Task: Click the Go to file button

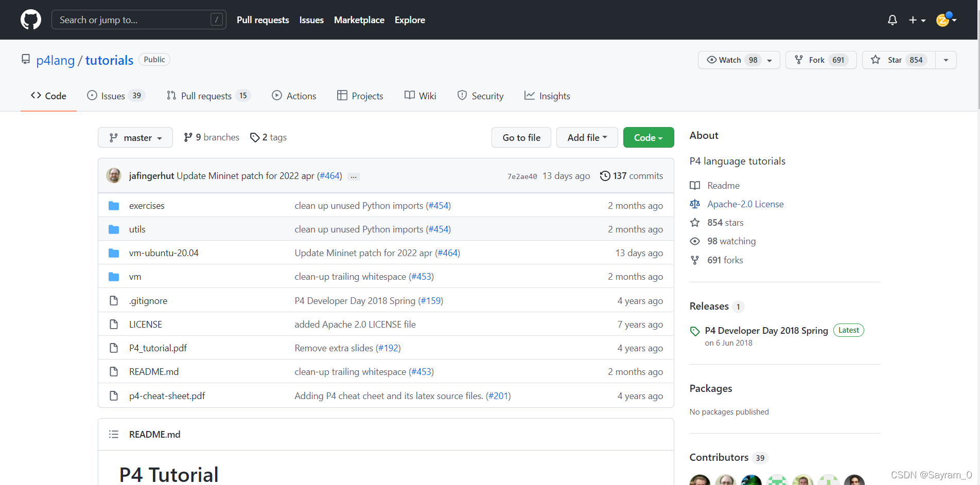Action: (521, 137)
